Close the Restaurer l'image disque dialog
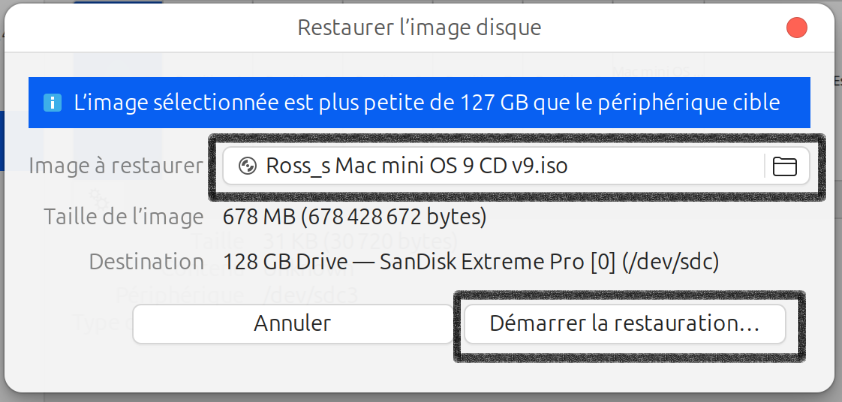Viewport: 842px width, 402px height. (x=797, y=28)
